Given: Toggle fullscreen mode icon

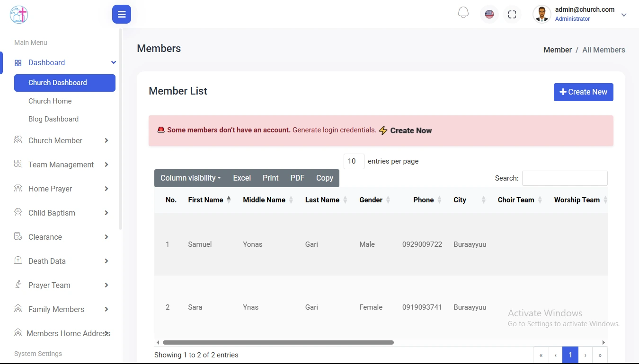Looking at the screenshot, I should [x=512, y=14].
